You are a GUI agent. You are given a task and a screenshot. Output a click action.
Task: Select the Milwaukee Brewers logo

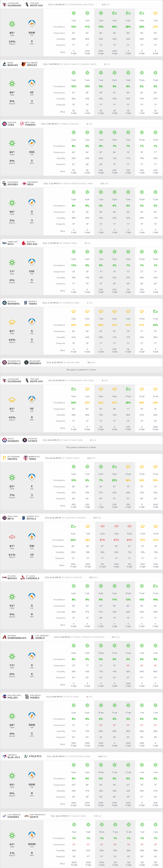pos(26,362)
